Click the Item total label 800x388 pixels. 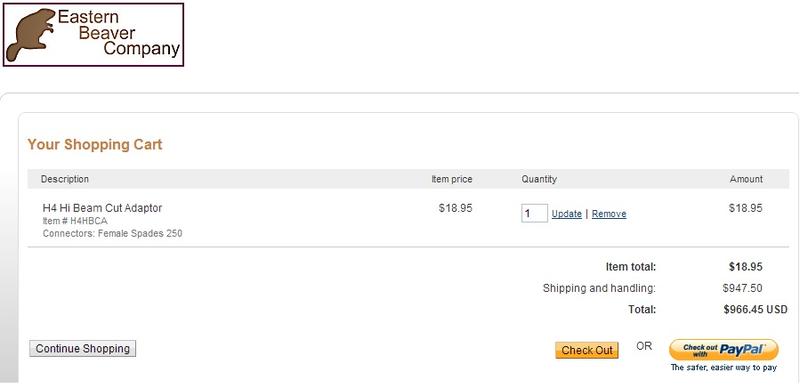click(x=631, y=267)
